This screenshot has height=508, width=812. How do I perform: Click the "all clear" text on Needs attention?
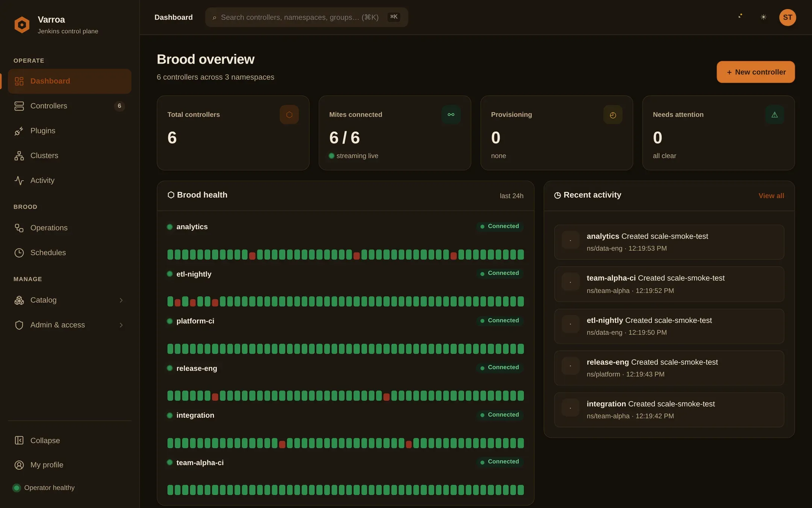pos(664,156)
